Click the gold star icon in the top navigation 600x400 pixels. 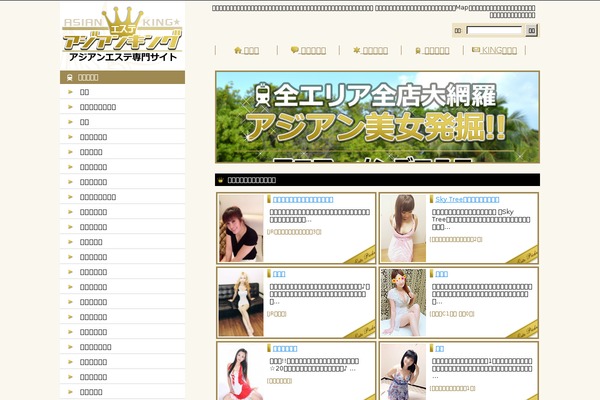coord(356,50)
